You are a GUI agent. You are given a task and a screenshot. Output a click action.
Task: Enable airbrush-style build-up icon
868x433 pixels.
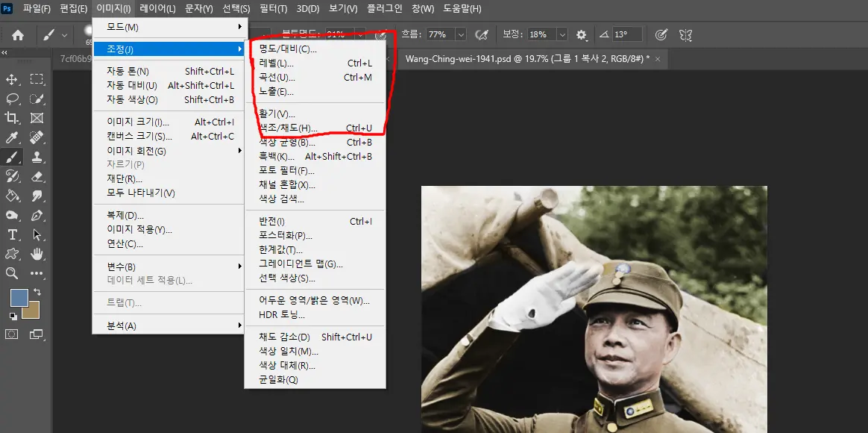(x=482, y=35)
